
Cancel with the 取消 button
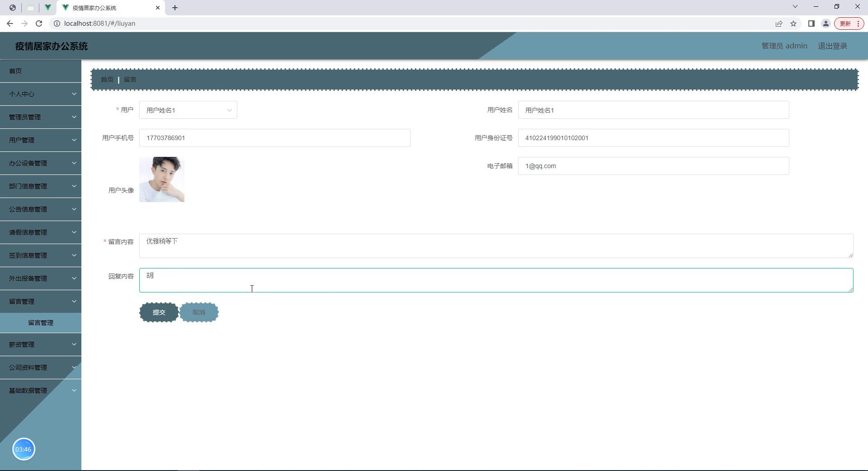[199, 312]
